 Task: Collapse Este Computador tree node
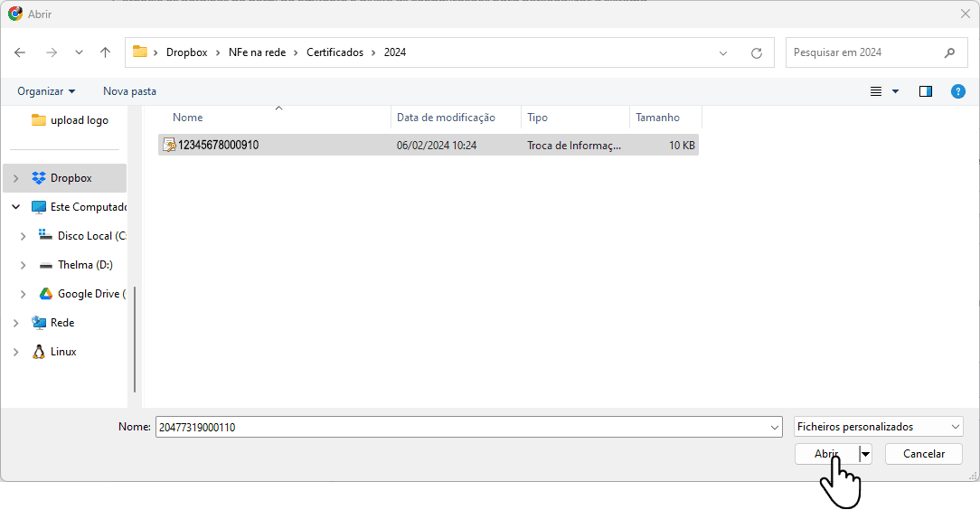(16, 207)
